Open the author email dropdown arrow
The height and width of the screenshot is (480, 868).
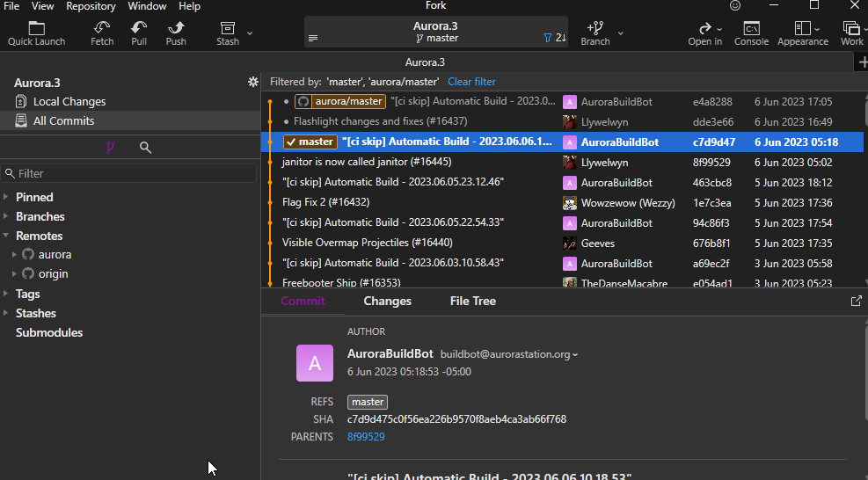(575, 355)
